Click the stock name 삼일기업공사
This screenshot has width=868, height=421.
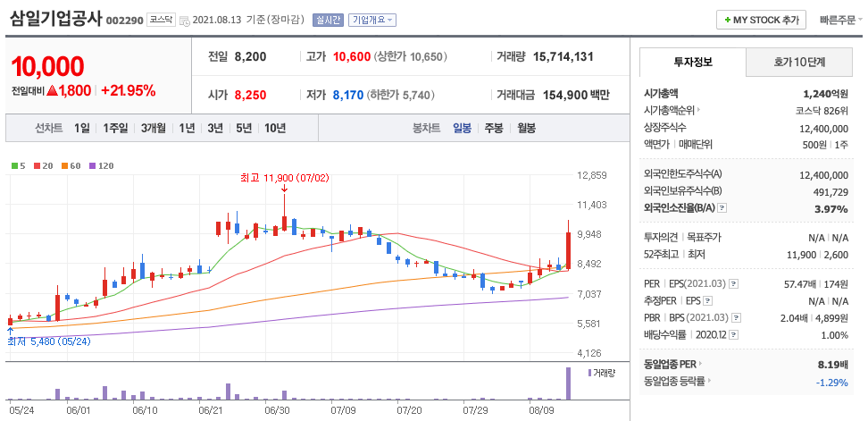click(56, 19)
